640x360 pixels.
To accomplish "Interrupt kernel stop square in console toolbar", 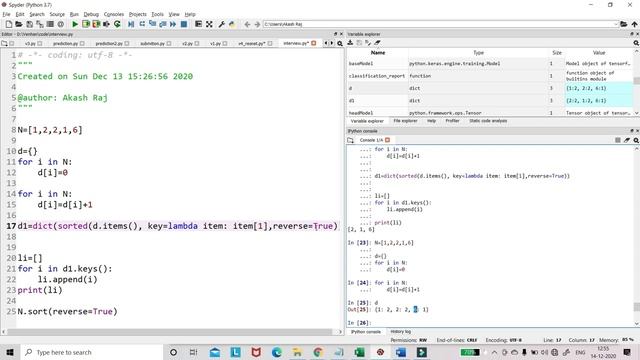I will pos(618,140).
